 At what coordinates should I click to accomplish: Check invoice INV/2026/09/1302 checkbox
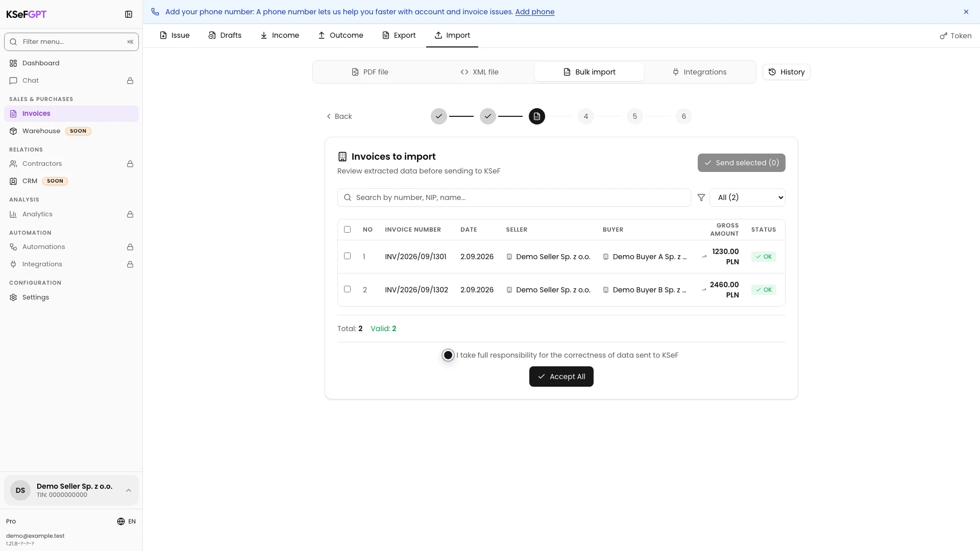click(x=348, y=289)
